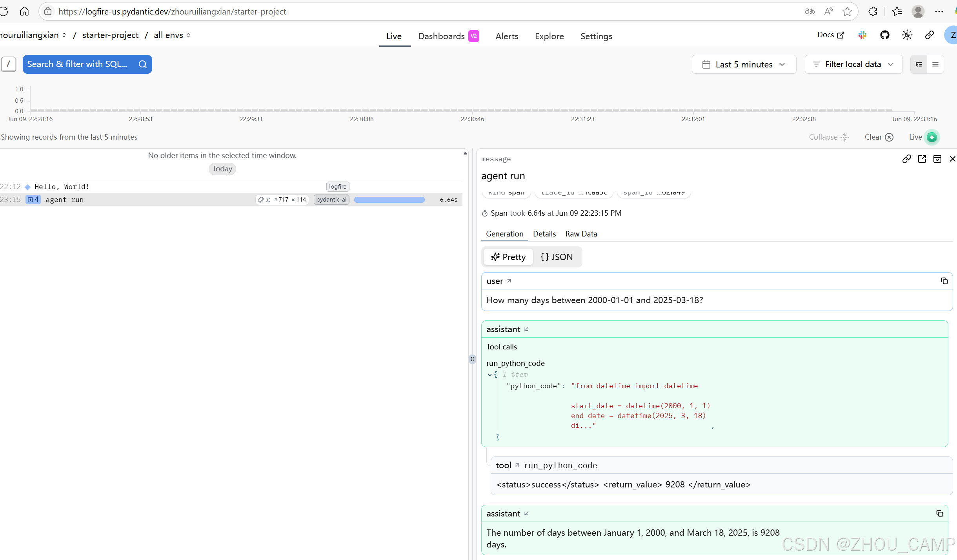
Task: Close the agent run details panel
Action: point(952,159)
